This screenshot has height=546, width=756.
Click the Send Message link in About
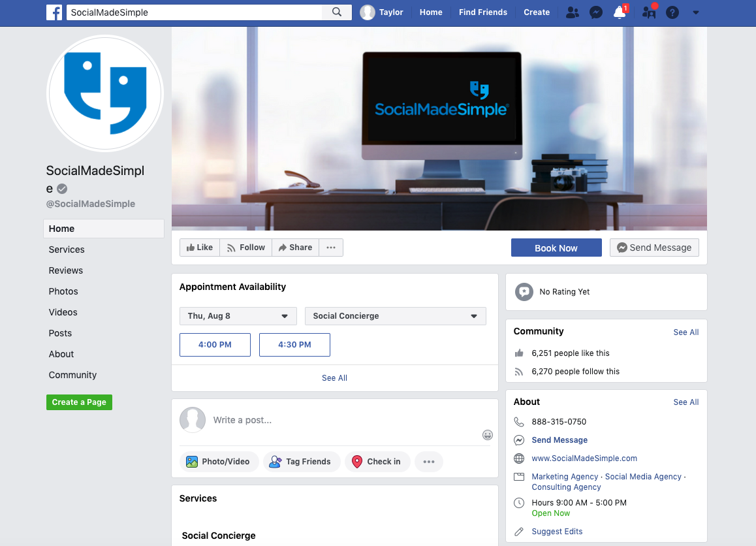pos(559,440)
